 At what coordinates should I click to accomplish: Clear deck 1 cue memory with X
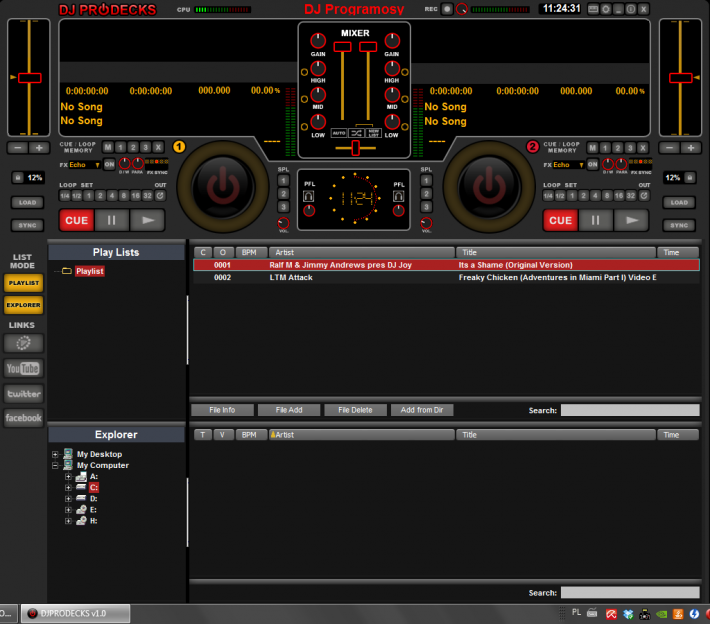[x=158, y=147]
